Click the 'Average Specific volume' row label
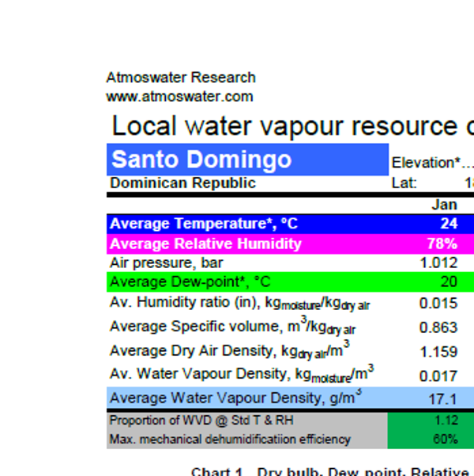474x476 pixels. pyautogui.click(x=232, y=327)
